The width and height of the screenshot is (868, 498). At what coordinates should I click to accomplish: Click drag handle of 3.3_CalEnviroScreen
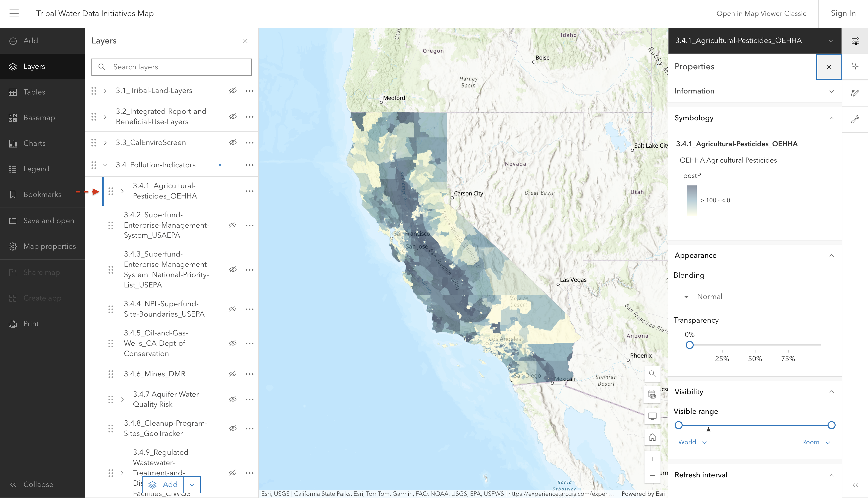[94, 143]
